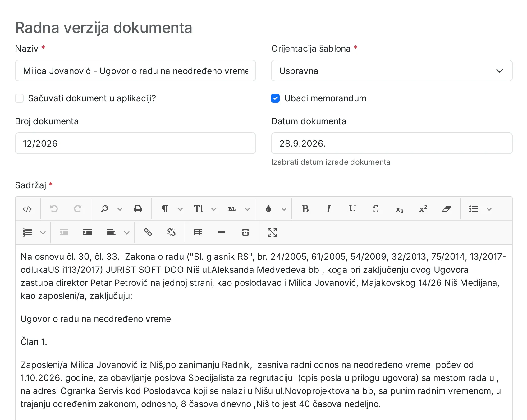527x420 pixels.
Task: Open line height icon
Action: pyautogui.click(x=232, y=209)
